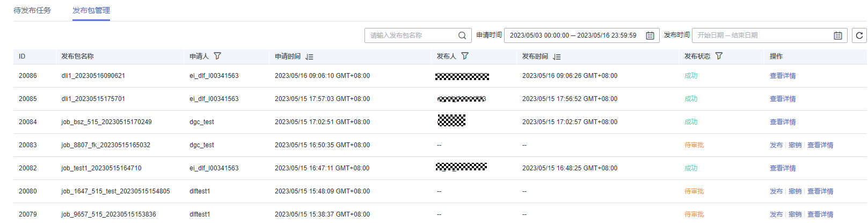Switch to 待发布任务 tab

(32, 10)
